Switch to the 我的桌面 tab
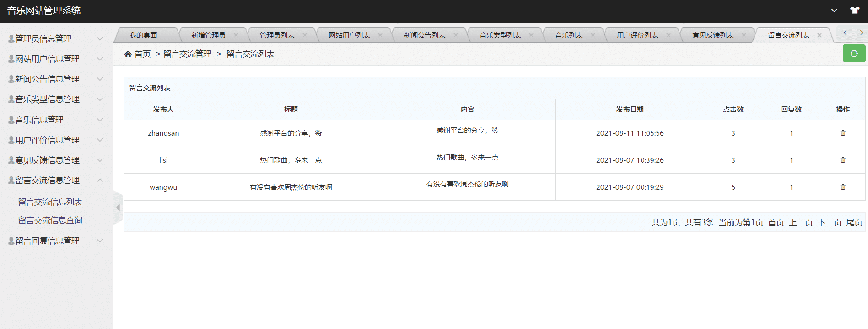This screenshot has height=329, width=868. pyautogui.click(x=143, y=35)
